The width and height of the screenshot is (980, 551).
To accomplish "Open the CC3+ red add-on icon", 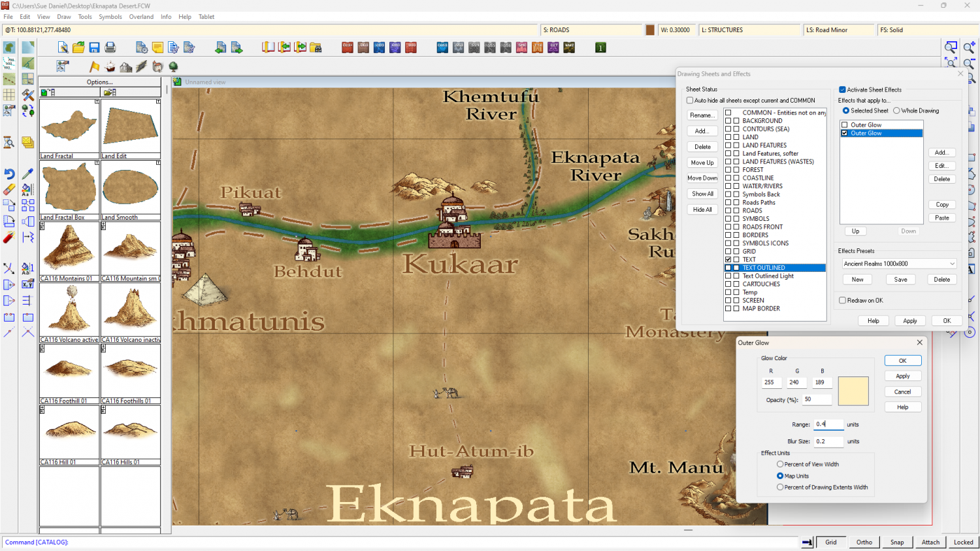I will (x=348, y=47).
